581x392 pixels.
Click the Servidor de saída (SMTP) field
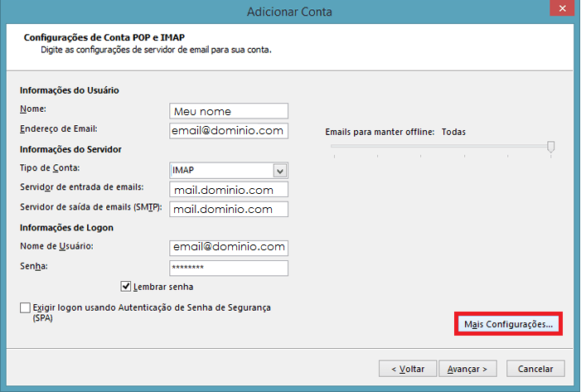click(x=228, y=210)
